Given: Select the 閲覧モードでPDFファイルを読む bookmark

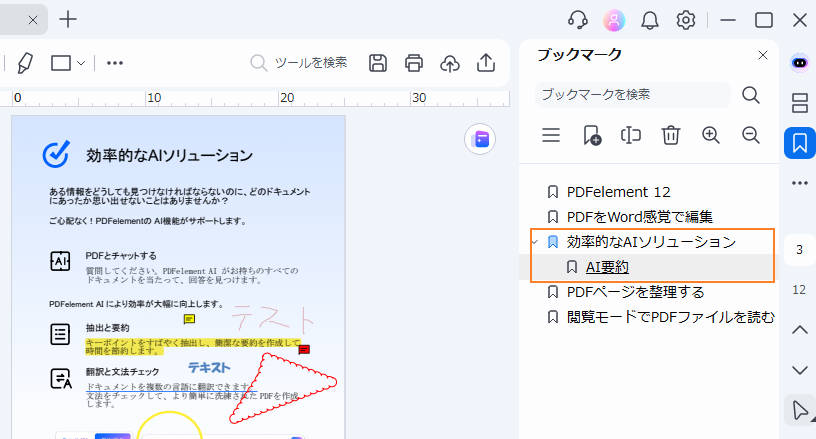Looking at the screenshot, I should (x=670, y=317).
